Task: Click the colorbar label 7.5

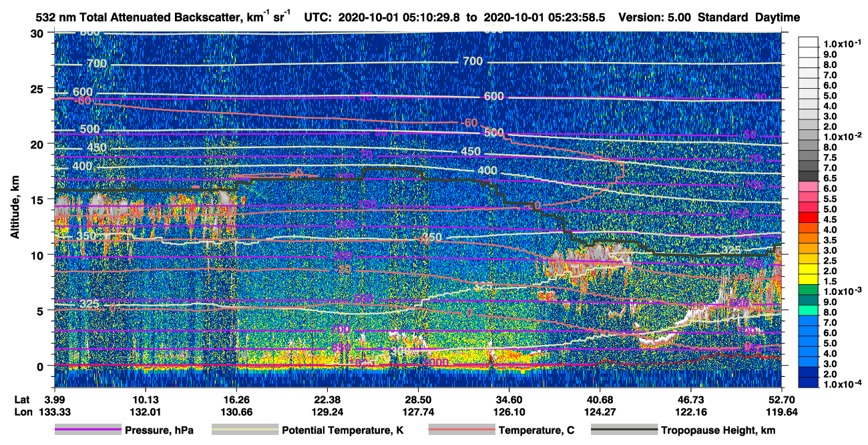Action: point(830,157)
